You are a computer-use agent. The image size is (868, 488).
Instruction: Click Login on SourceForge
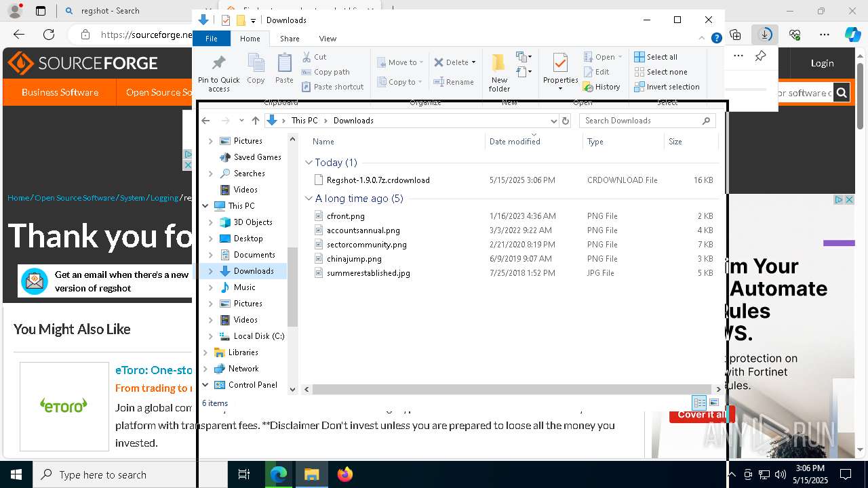[822, 63]
